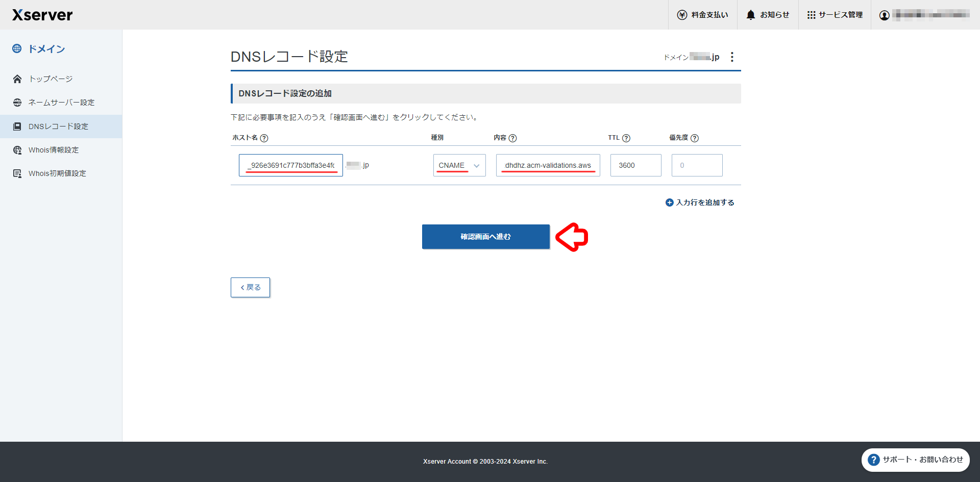Click the nameserver globe icon

click(17, 103)
